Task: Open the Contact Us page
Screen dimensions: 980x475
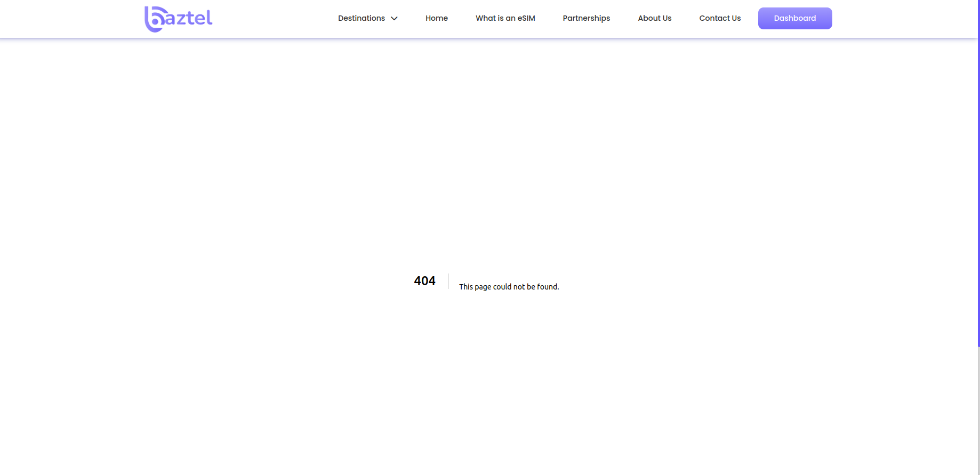Action: point(720,18)
